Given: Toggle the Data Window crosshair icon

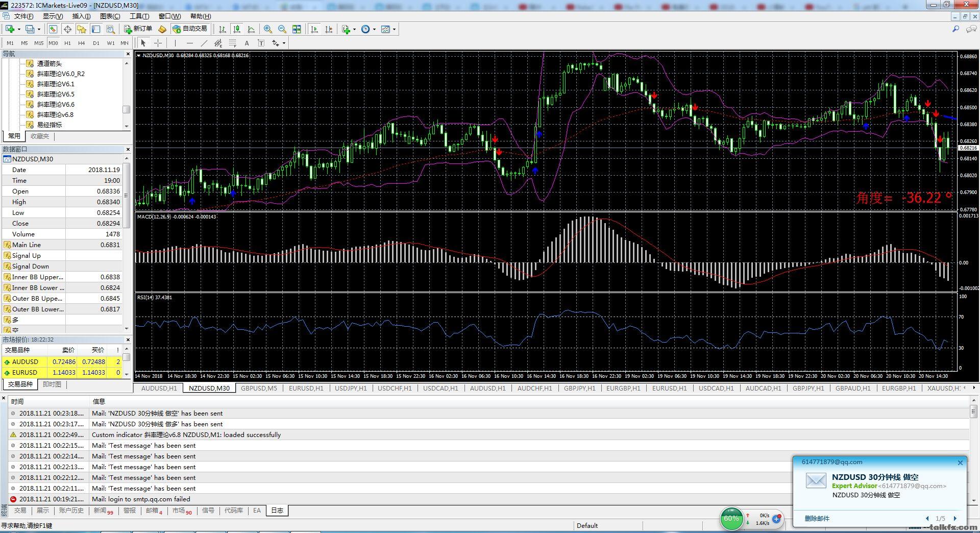Looking at the screenshot, I should click(67, 29).
